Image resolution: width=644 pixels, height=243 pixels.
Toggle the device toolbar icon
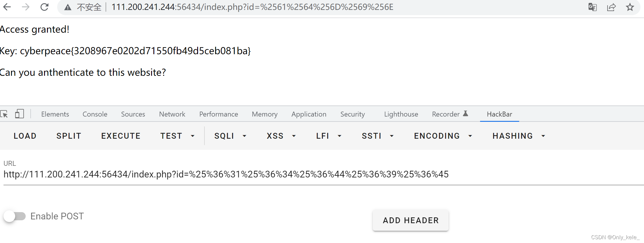pyautogui.click(x=19, y=114)
